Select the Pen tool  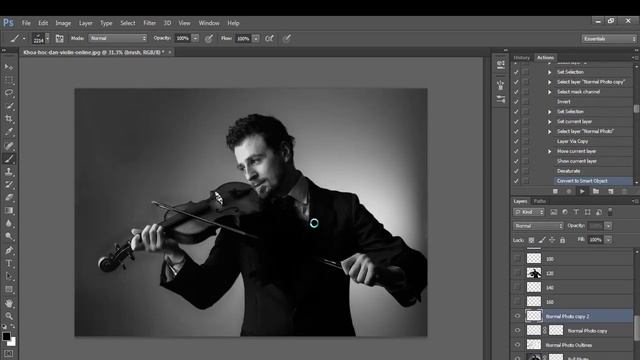point(9,250)
